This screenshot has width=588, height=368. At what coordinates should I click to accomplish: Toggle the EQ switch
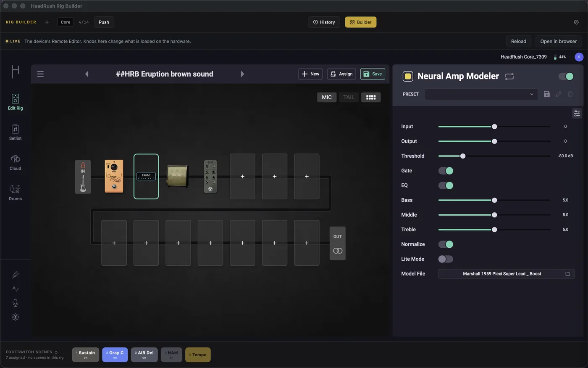[446, 185]
